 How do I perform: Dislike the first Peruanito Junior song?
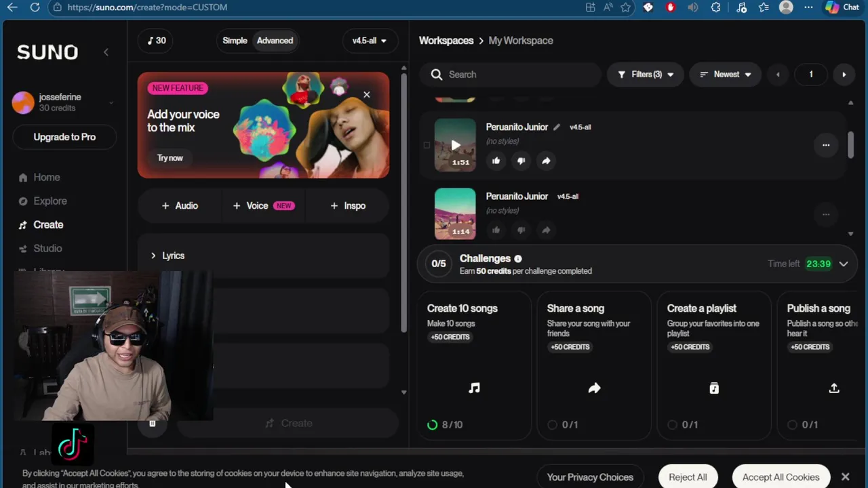click(x=521, y=161)
